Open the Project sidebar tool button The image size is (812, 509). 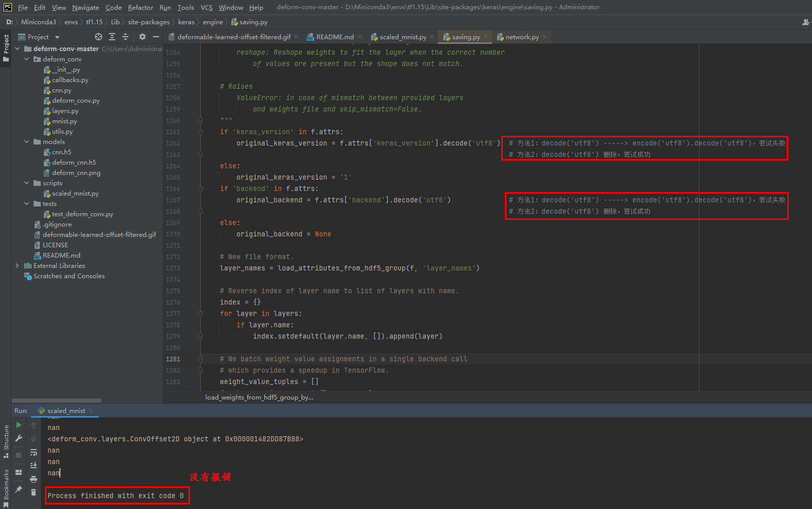pos(6,48)
